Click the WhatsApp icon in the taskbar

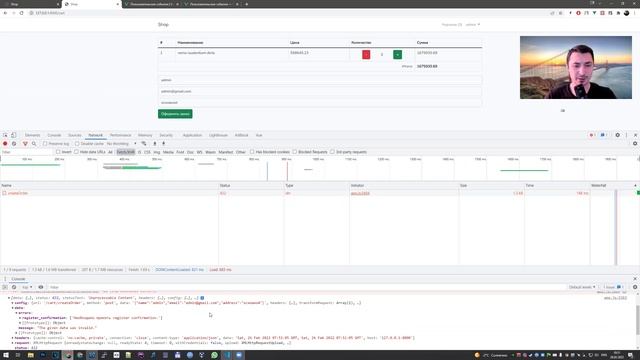pos(214,355)
